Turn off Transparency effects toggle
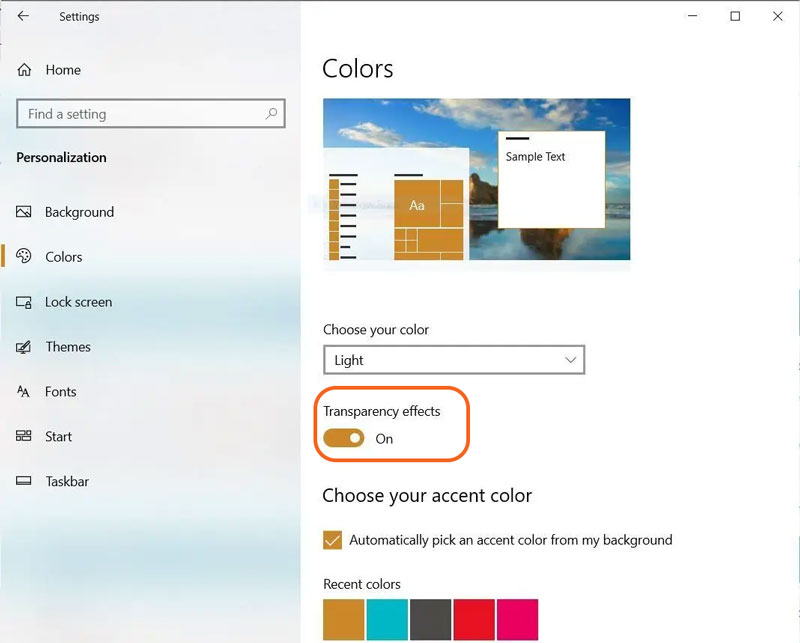The image size is (800, 643). point(343,438)
